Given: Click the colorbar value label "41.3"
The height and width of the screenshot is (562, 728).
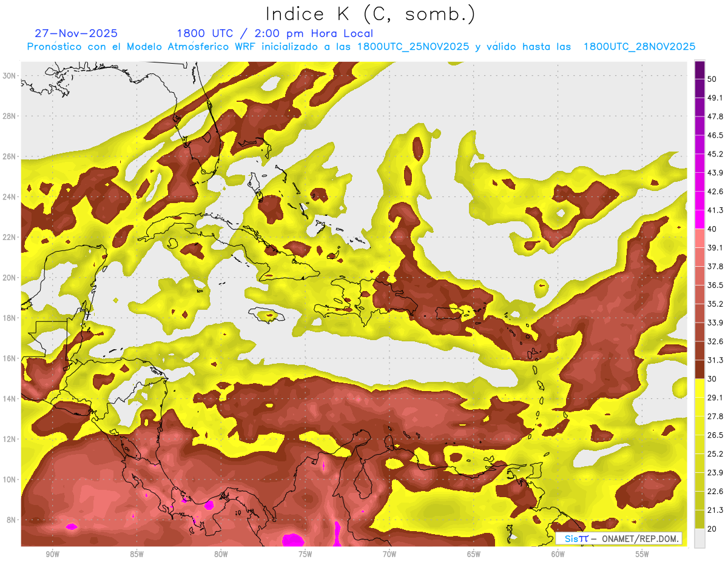Looking at the screenshot, I should click(x=715, y=210).
